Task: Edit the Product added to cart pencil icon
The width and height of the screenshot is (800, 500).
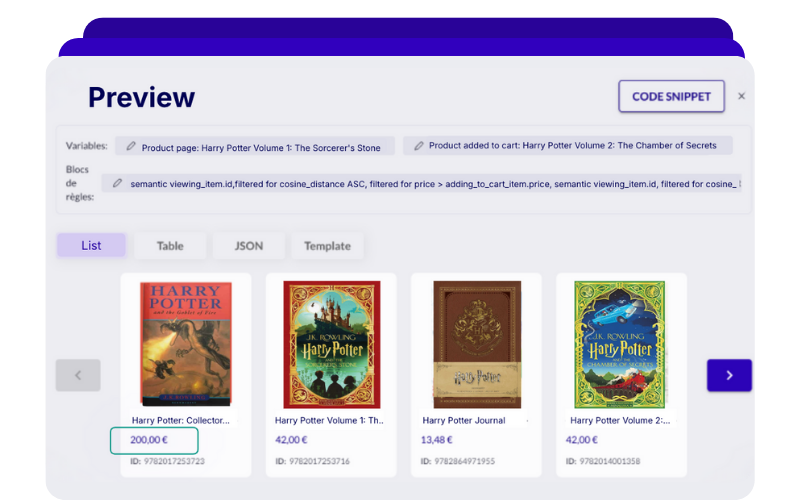Action: point(418,146)
